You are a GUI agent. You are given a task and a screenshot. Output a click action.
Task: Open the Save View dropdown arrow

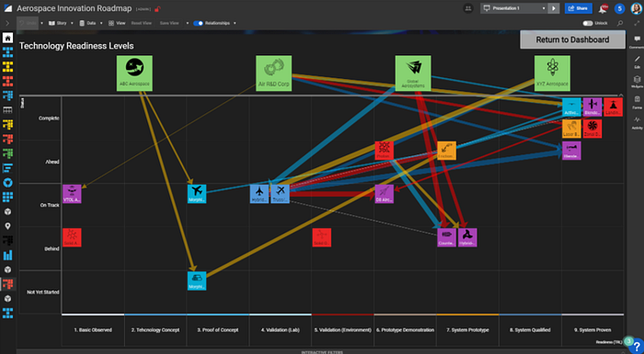click(x=188, y=23)
